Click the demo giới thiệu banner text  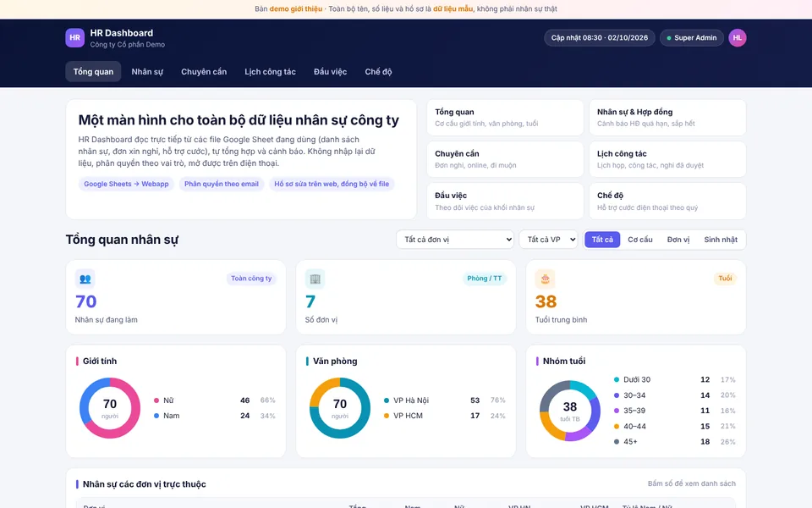pos(296,8)
